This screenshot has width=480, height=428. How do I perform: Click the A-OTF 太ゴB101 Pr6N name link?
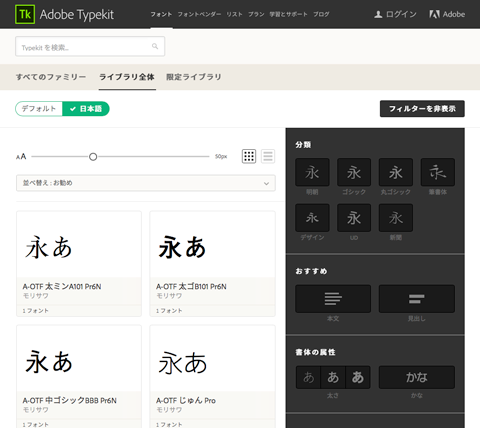click(x=191, y=287)
